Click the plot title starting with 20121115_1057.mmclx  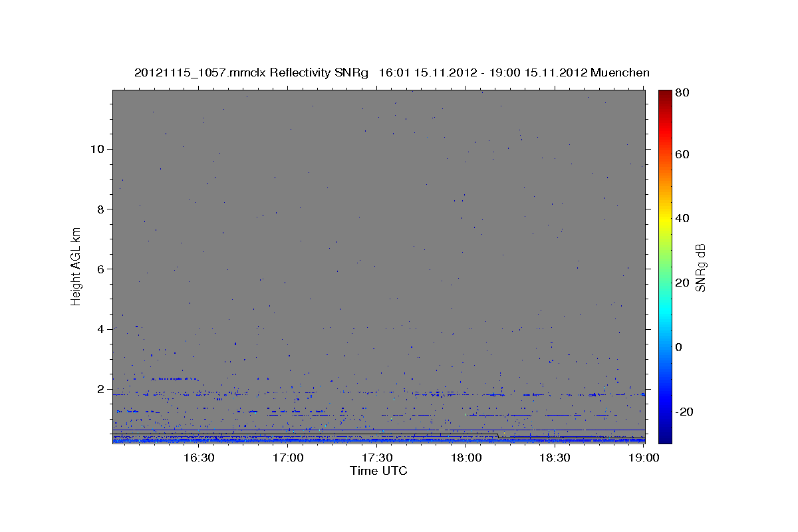(392, 72)
